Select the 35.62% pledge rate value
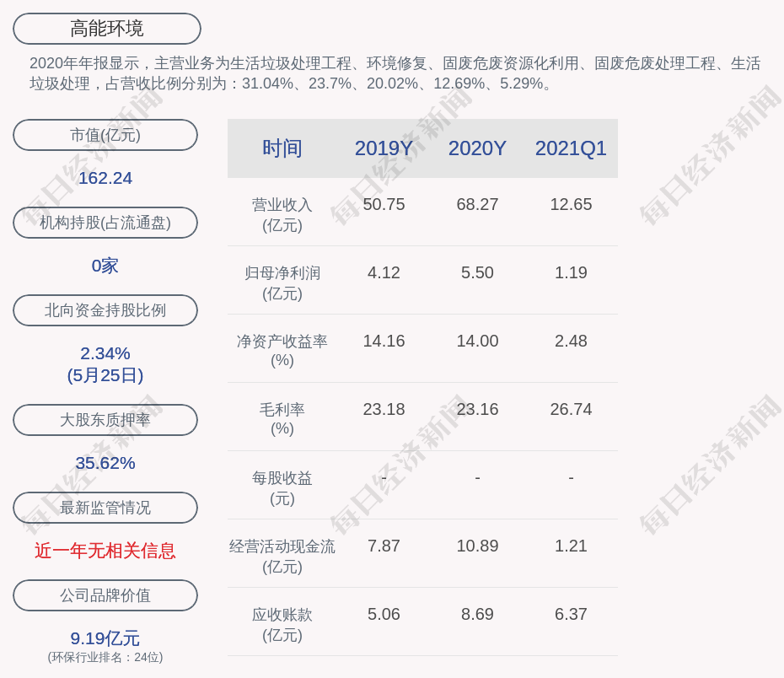784x678 pixels. 105,463
